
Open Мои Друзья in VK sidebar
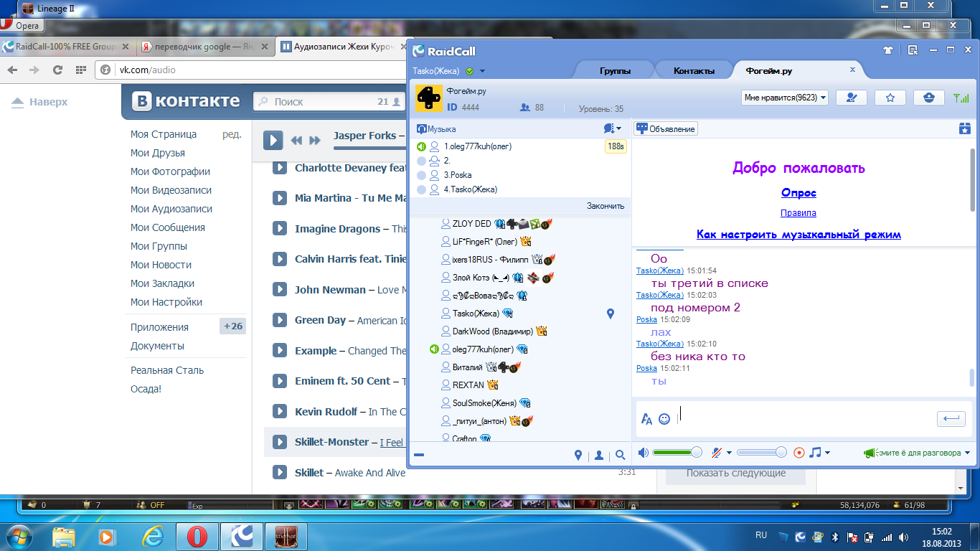pos(158,153)
